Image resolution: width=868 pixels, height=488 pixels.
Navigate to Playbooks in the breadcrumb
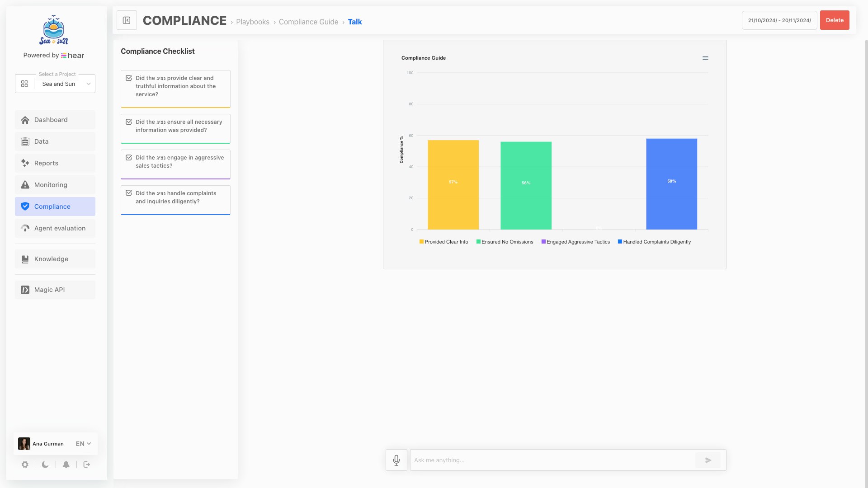pyautogui.click(x=253, y=22)
